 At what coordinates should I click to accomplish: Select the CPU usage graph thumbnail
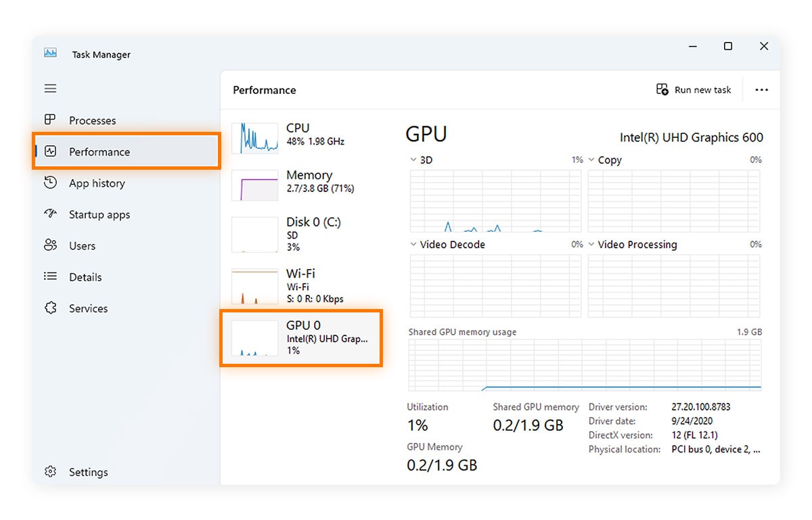(254, 138)
